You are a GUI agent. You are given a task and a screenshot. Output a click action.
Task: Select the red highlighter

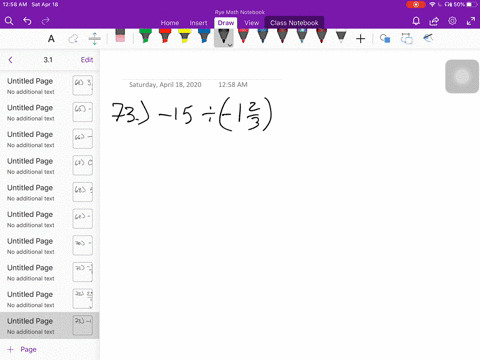click(165, 36)
